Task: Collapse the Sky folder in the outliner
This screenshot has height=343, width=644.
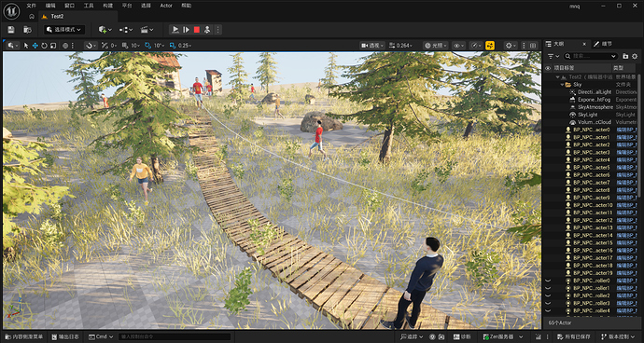Action: (x=561, y=85)
